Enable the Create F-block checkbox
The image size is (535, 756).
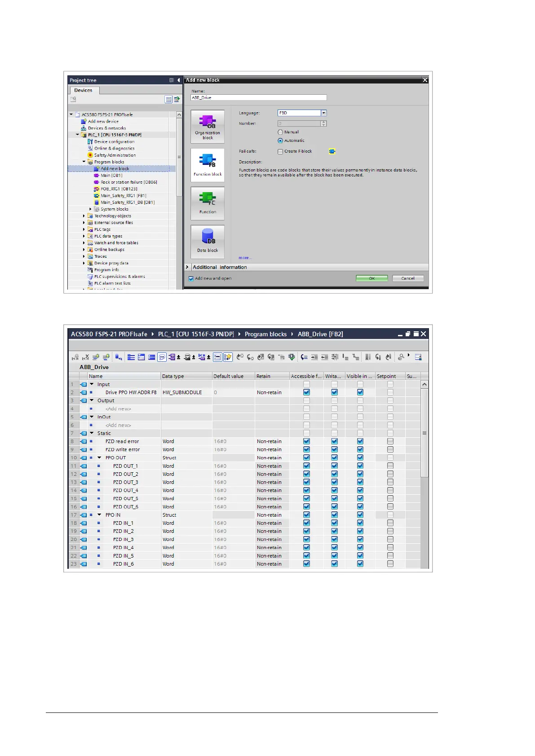[280, 151]
